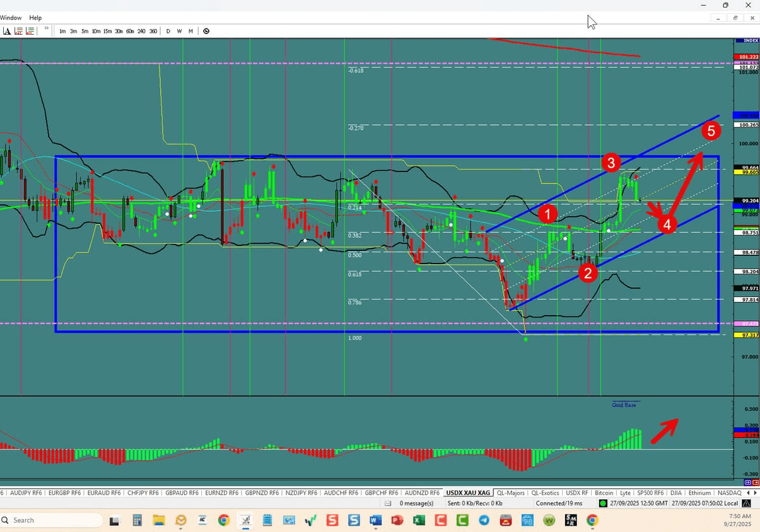Click the green connection status indicator
The image size is (760, 532).
[x=602, y=502]
